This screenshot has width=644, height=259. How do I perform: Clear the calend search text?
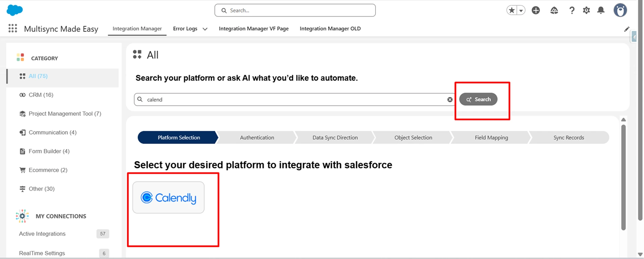[450, 100]
